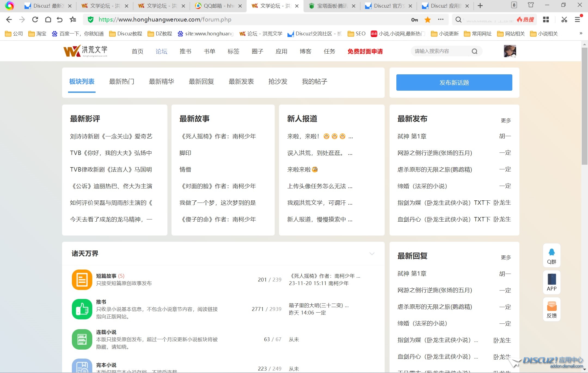Open the 短篇故事 orange forum icon
The image size is (588, 373).
tap(82, 280)
